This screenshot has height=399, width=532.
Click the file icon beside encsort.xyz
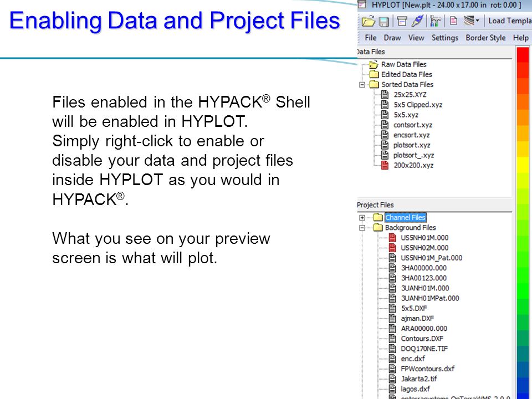385,135
